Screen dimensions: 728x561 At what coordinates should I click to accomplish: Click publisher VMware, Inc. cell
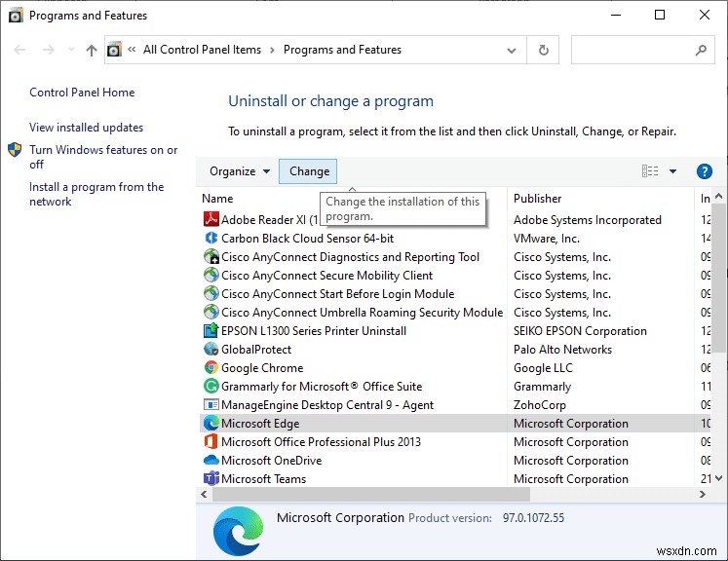pyautogui.click(x=547, y=238)
